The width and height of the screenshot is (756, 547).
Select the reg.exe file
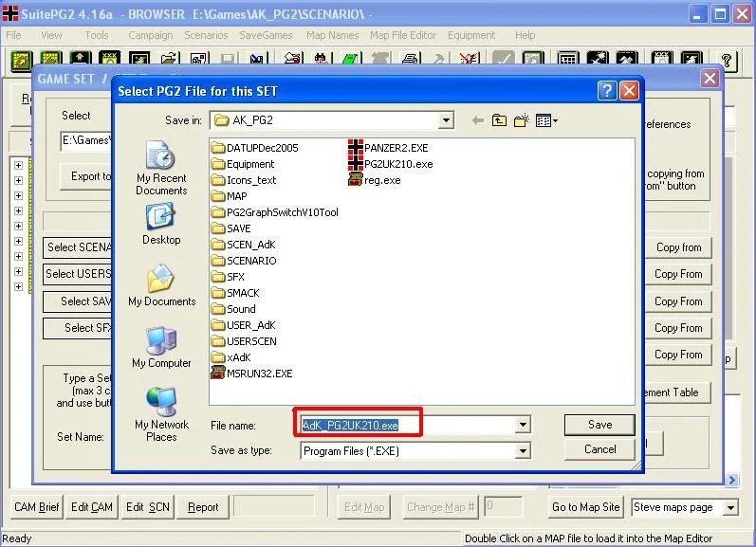click(375, 180)
